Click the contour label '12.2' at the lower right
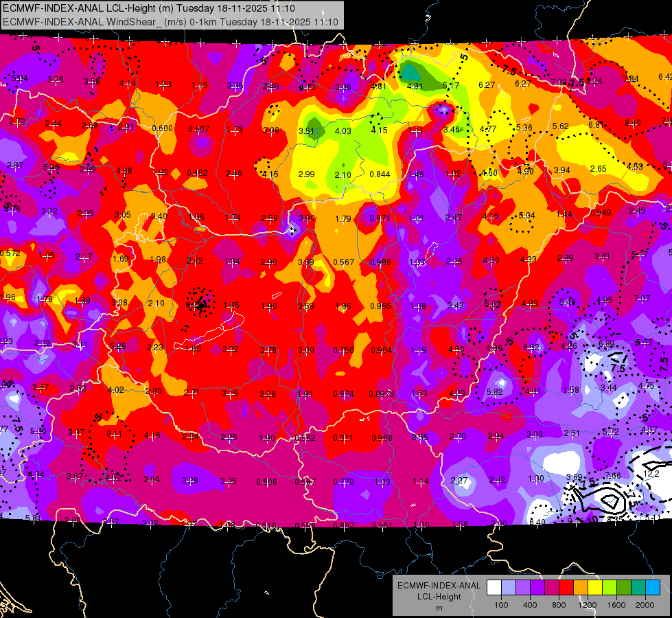The width and height of the screenshot is (672, 618). tap(651, 474)
